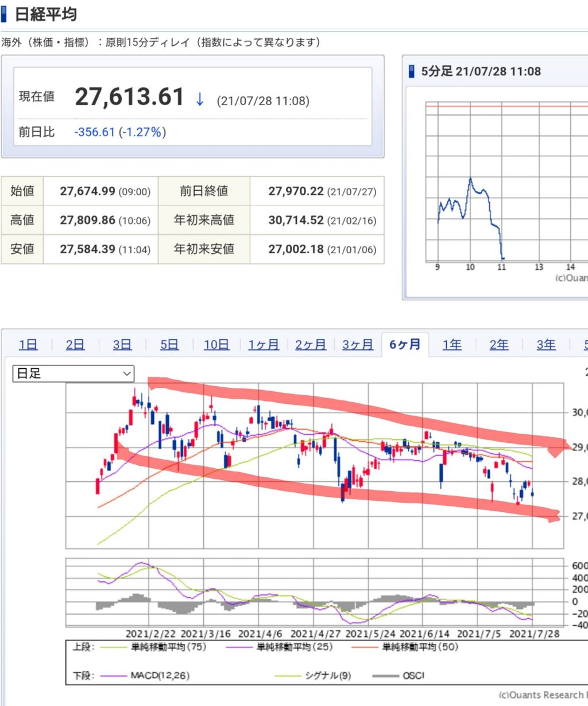Open the 日足 candle interval dropdown
The height and width of the screenshot is (706, 588).
pyautogui.click(x=73, y=373)
